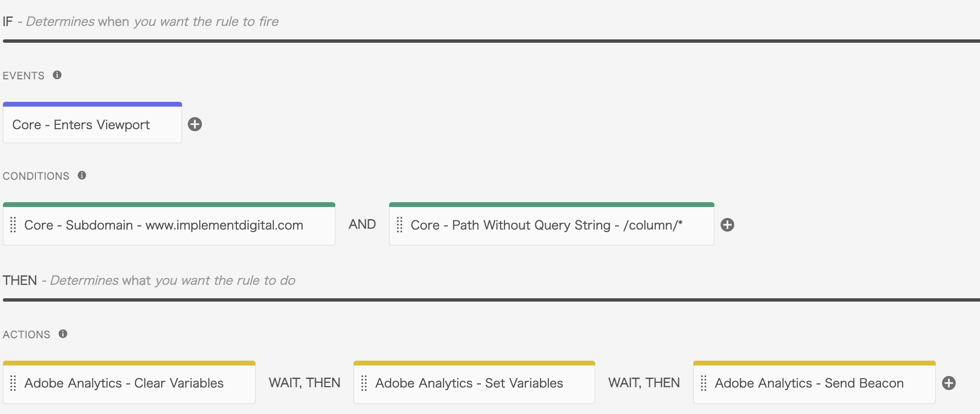Click WAIT, THEN label before Send Beacon

coord(644,383)
